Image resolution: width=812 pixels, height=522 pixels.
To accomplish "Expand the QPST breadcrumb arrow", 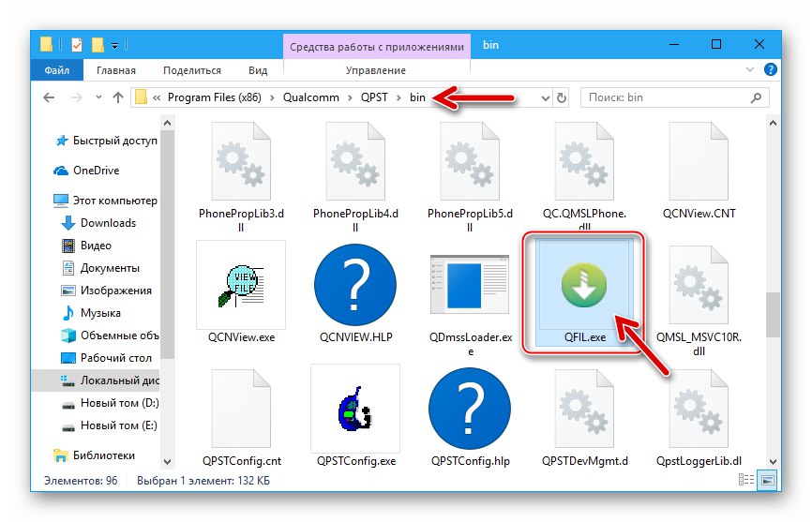I will (x=398, y=97).
